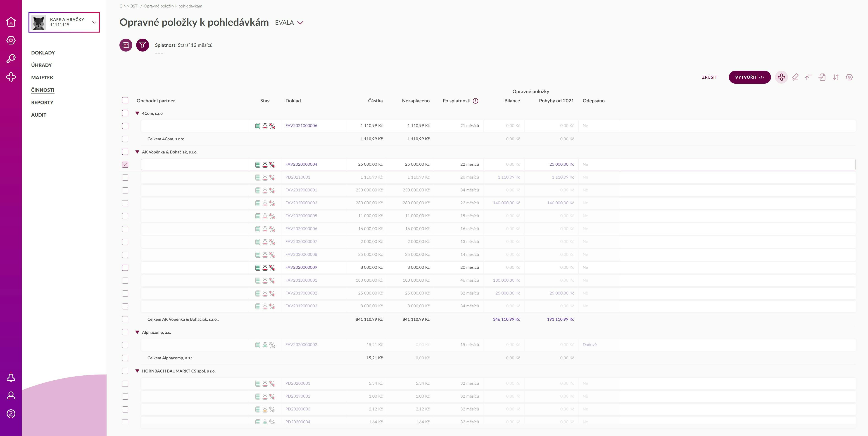Click the sort arrows icon in toolbar

(836, 77)
